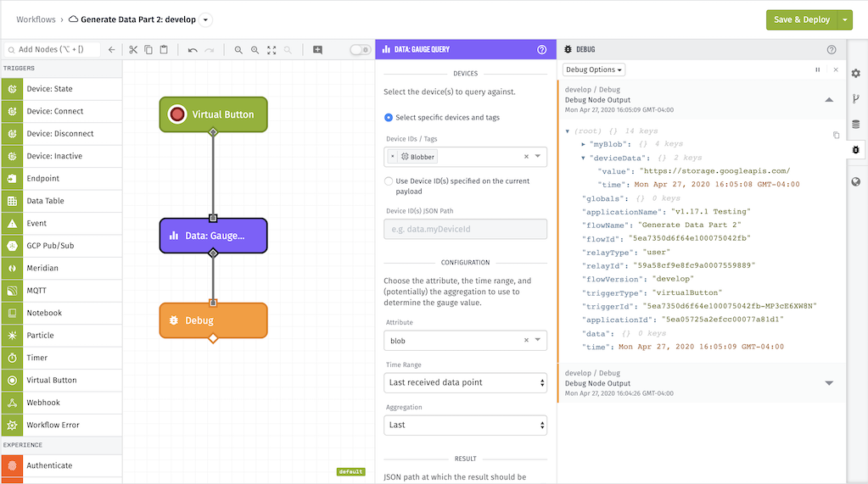This screenshot has width=868, height=484.
Task: Fit the workflow to screen
Action: [x=272, y=50]
